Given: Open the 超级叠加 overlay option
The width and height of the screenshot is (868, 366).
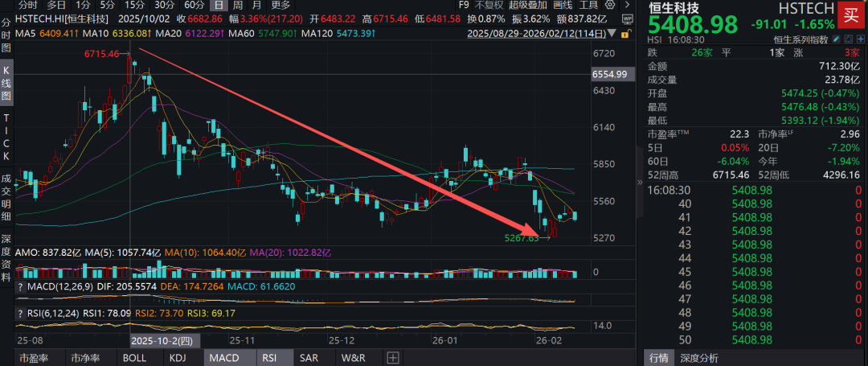Looking at the screenshot, I should pos(526,5).
